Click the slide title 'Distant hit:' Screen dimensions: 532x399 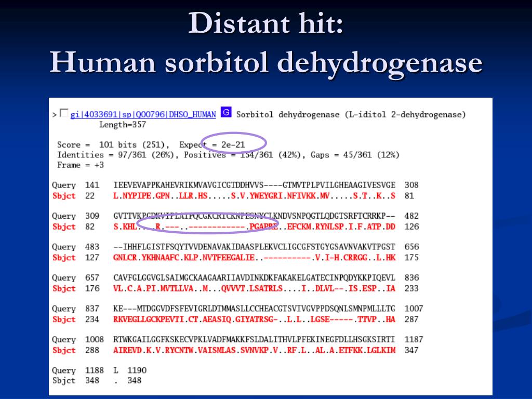(265, 23)
